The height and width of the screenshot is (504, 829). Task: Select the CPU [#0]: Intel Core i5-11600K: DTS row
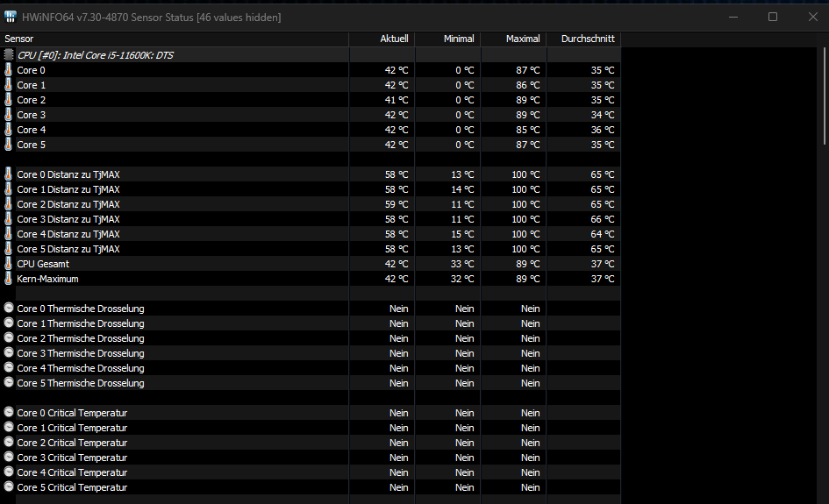311,55
